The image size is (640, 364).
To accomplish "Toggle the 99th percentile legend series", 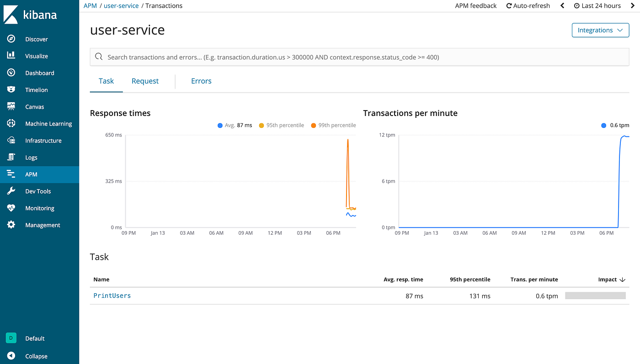I will [333, 125].
